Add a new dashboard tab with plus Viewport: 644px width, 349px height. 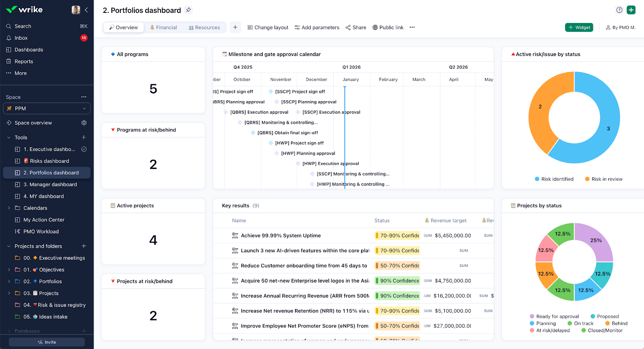pyautogui.click(x=235, y=27)
